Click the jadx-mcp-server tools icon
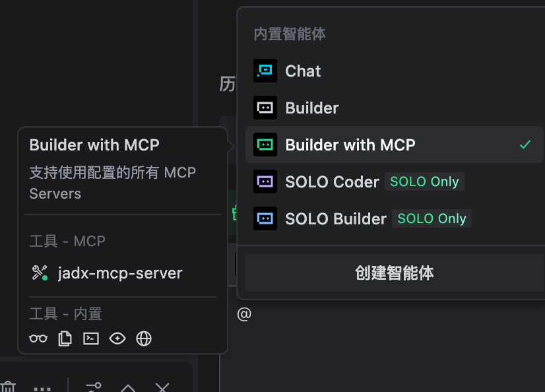Screen dimensions: 545x392 coord(40,273)
